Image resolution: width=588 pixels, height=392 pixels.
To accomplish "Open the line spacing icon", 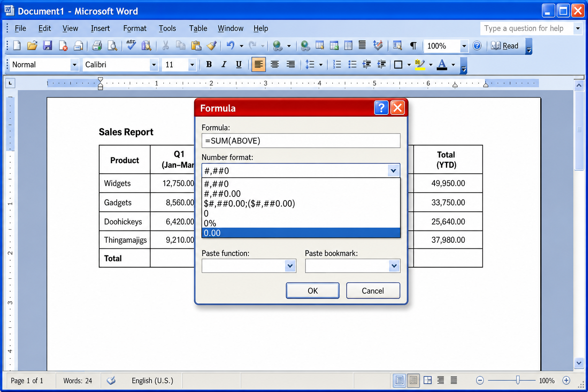I will point(310,64).
